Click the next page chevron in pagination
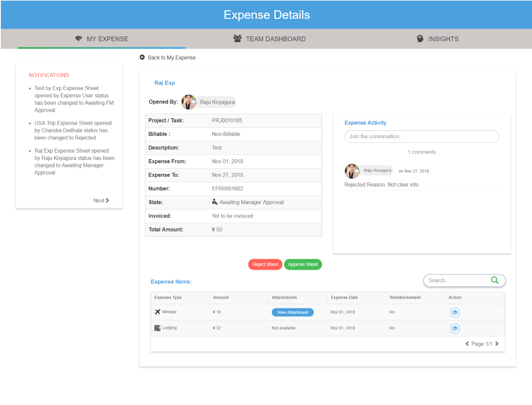 (497, 344)
